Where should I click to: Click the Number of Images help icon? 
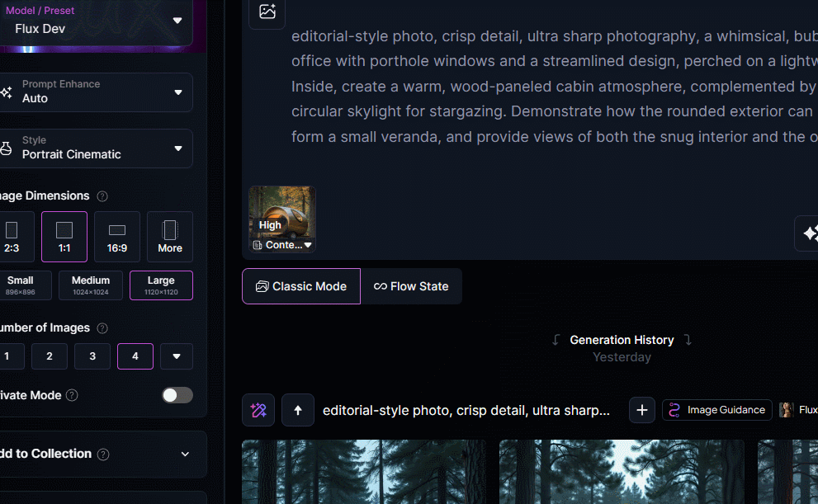coord(102,328)
